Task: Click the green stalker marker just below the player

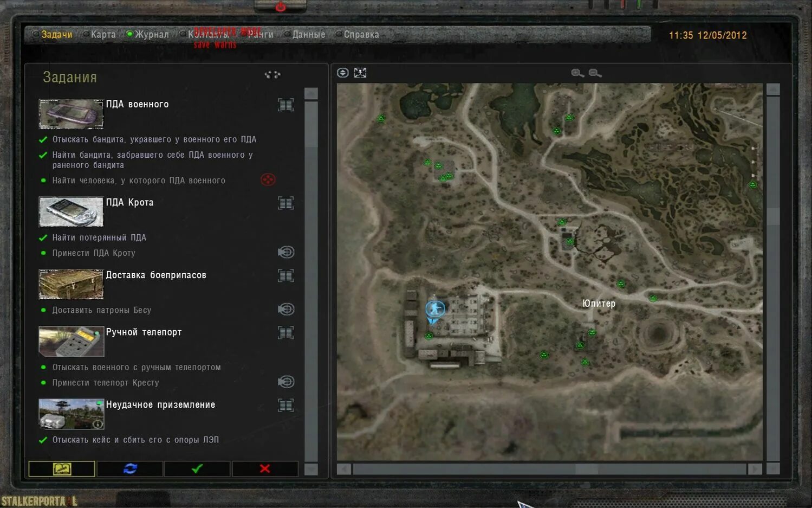Action: tap(429, 336)
